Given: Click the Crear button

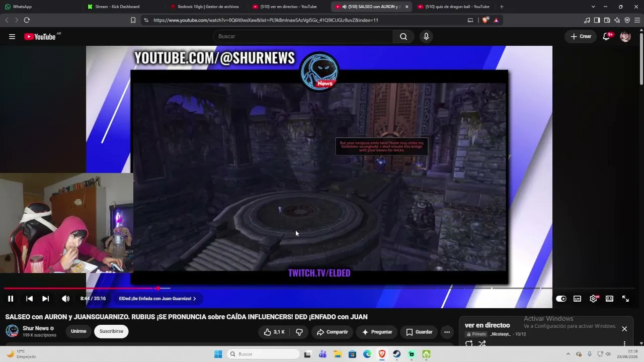Looking at the screenshot, I should point(581,36).
